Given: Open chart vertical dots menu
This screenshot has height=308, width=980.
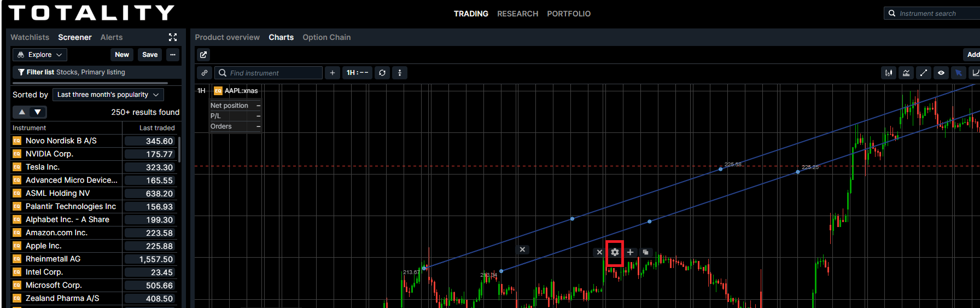Looking at the screenshot, I should [400, 73].
